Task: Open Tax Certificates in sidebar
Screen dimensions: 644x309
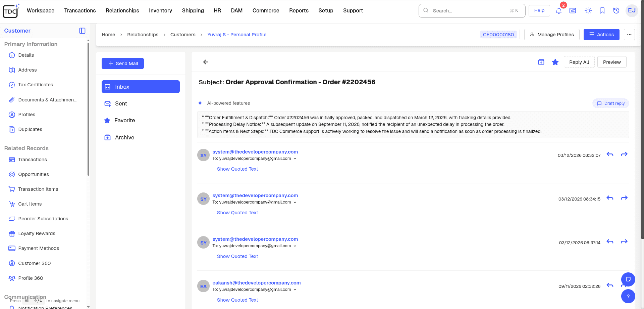Action: [36, 85]
